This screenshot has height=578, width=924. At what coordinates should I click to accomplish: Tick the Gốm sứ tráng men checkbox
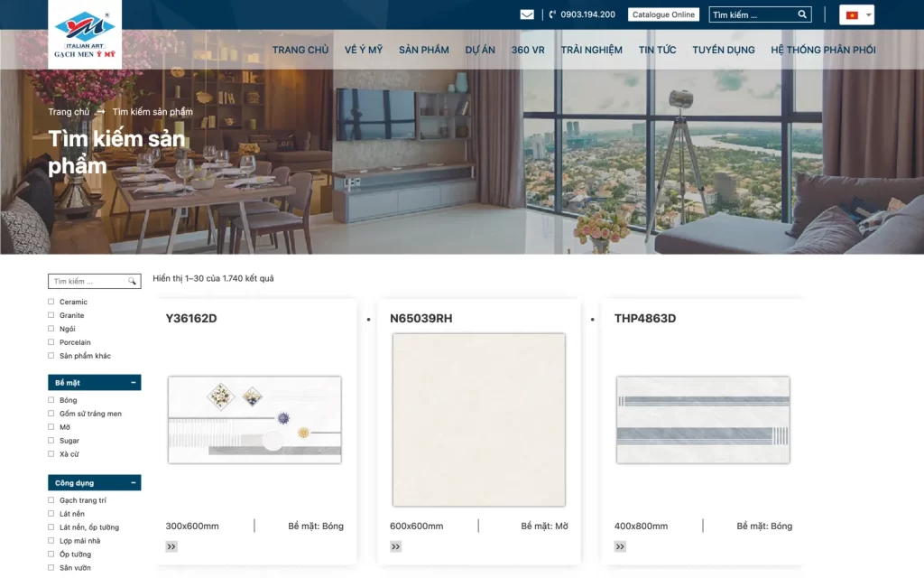(x=51, y=414)
